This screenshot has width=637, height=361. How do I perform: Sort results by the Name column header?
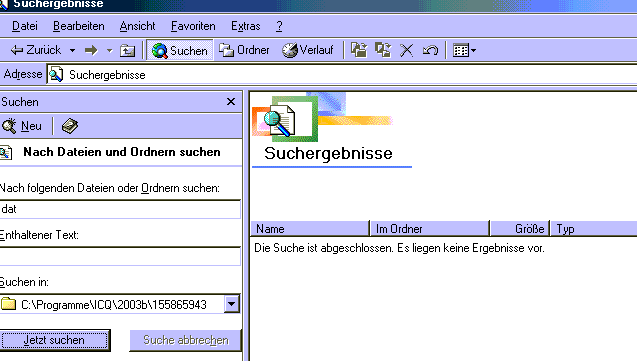[310, 229]
